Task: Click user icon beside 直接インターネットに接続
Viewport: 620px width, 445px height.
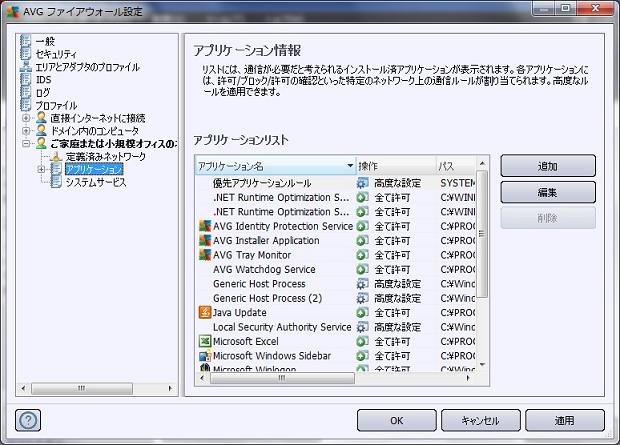Action: (x=41, y=117)
